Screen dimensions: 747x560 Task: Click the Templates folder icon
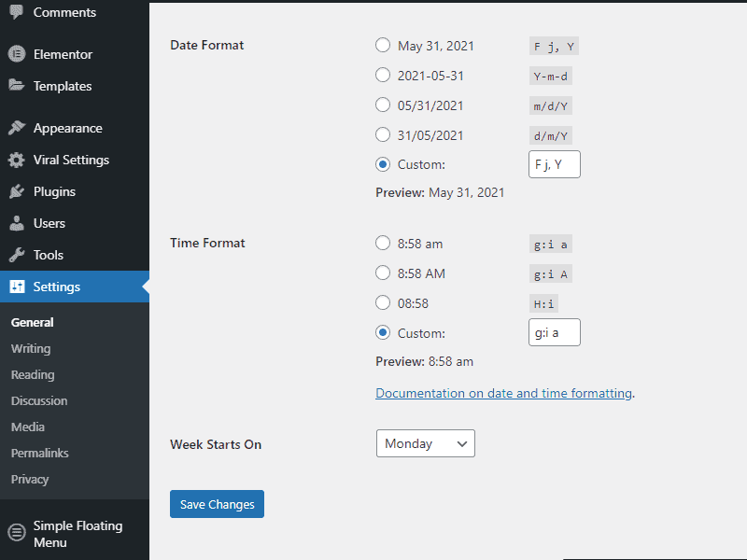pos(17,85)
